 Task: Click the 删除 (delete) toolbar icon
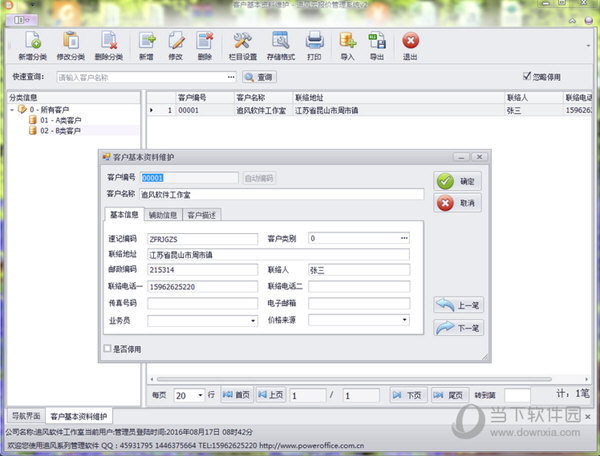[x=205, y=46]
